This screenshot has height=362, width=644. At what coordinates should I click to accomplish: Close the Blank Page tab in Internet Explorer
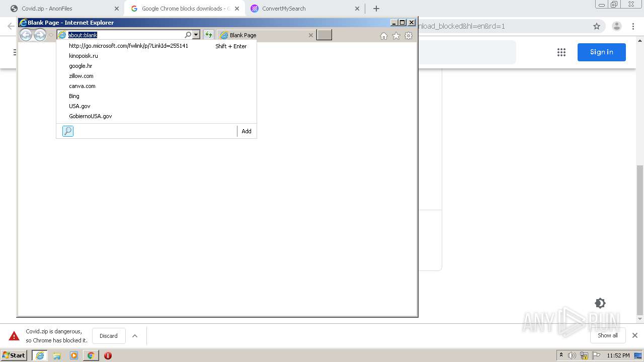click(x=310, y=35)
